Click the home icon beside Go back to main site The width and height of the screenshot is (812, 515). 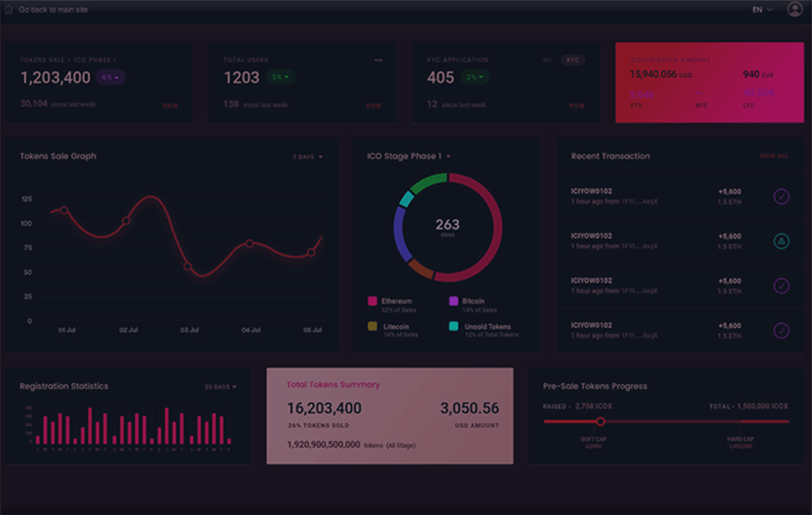click(8, 9)
